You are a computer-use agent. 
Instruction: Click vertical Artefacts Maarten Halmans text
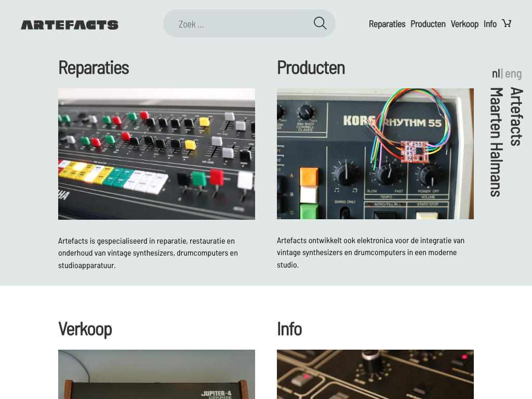point(506,141)
